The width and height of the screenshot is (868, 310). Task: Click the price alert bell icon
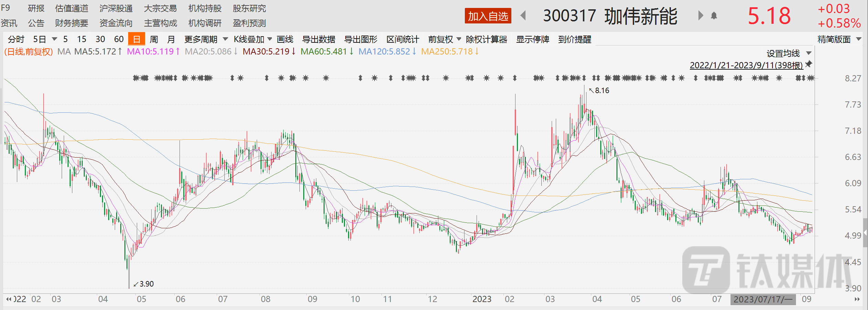714,16
